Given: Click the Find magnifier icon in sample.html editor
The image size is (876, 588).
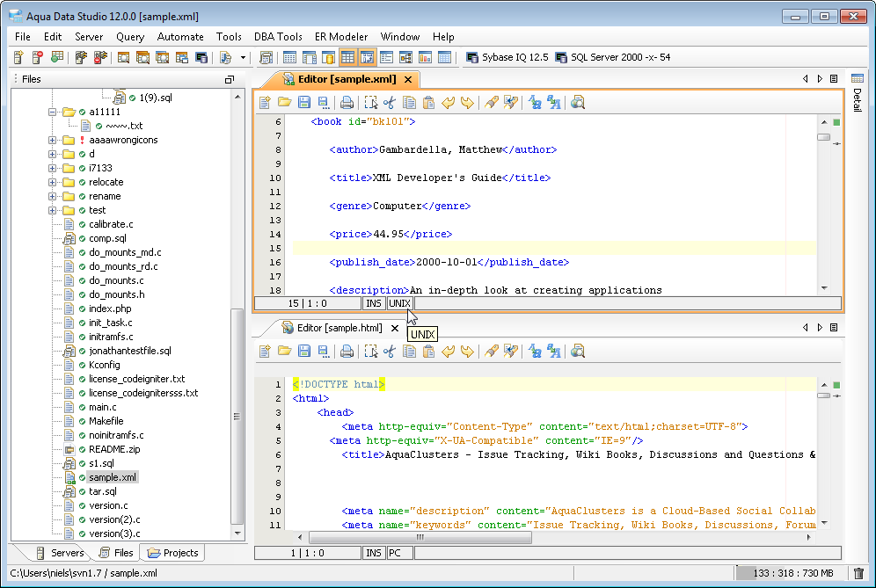Looking at the screenshot, I should [x=578, y=352].
